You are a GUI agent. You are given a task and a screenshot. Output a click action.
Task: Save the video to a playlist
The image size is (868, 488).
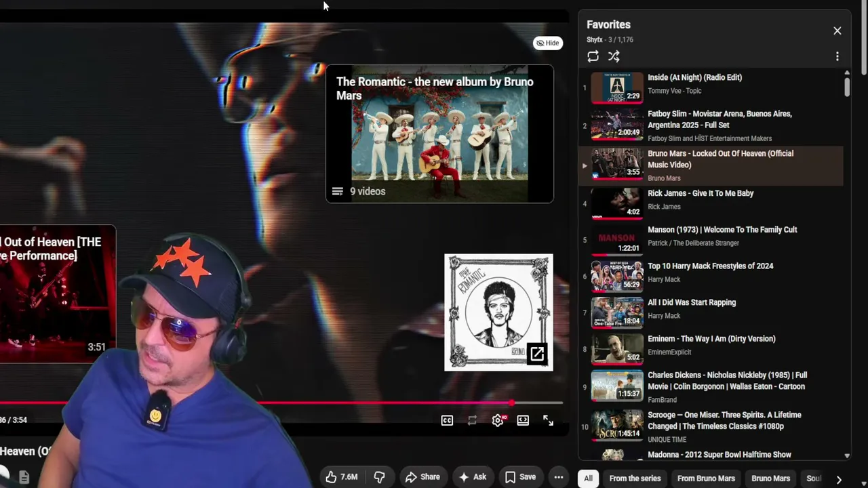(520, 477)
